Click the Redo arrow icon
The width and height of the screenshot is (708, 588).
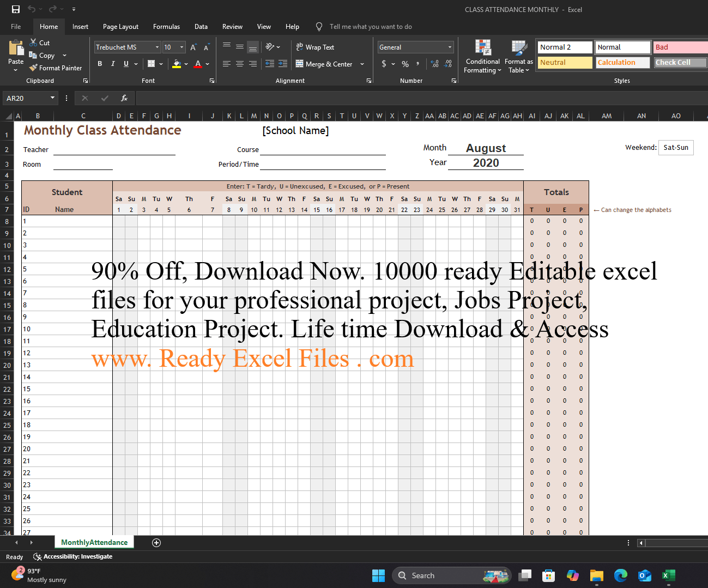tap(52, 9)
